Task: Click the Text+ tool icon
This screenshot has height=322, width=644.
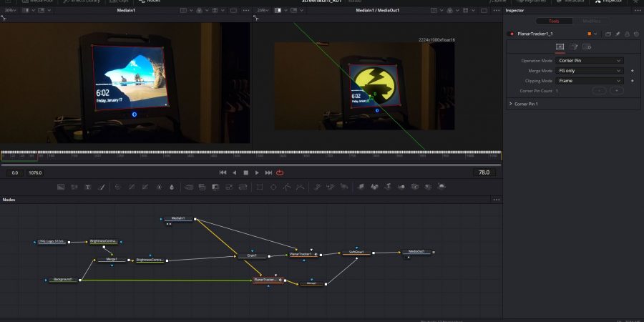Action: pyautogui.click(x=87, y=187)
